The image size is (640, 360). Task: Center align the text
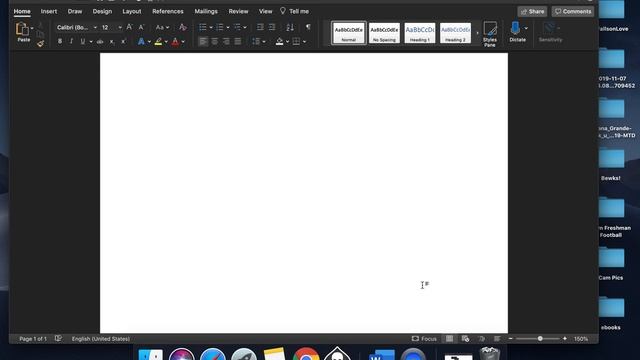(215, 42)
